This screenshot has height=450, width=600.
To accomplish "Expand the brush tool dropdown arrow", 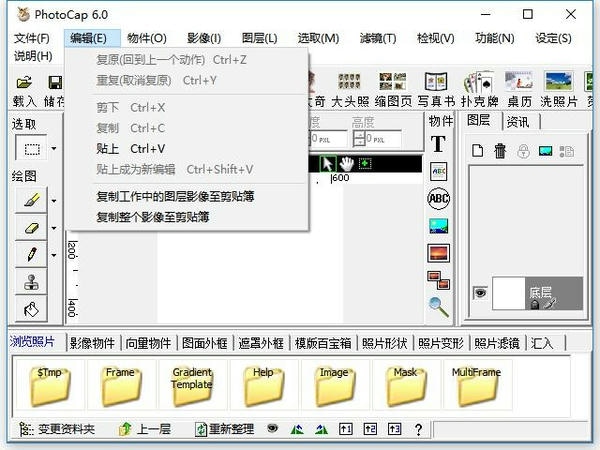I will (54, 201).
